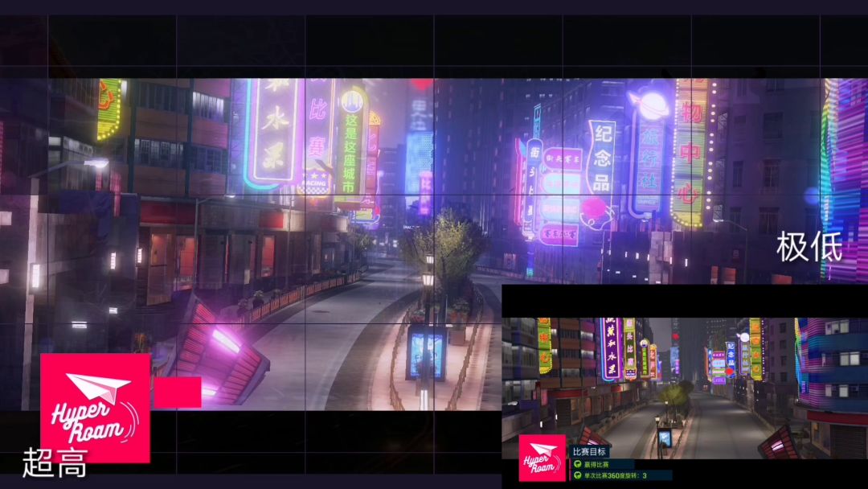Click the large Hyper Roam logo above 超高

click(x=95, y=408)
